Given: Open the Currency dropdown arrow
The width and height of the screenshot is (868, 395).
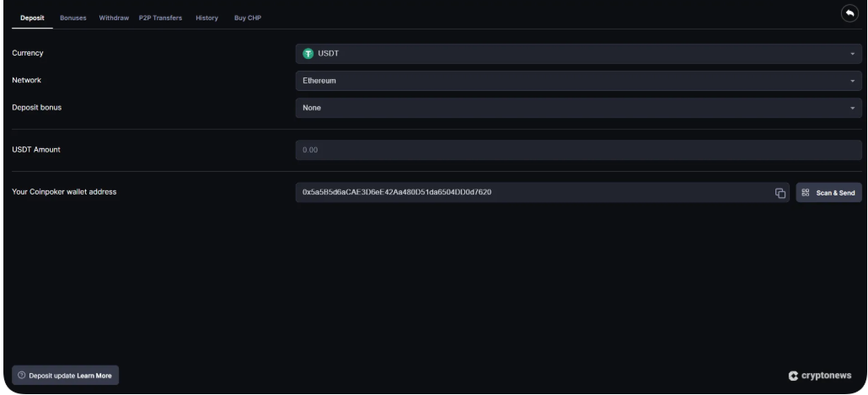Looking at the screenshot, I should pyautogui.click(x=852, y=54).
